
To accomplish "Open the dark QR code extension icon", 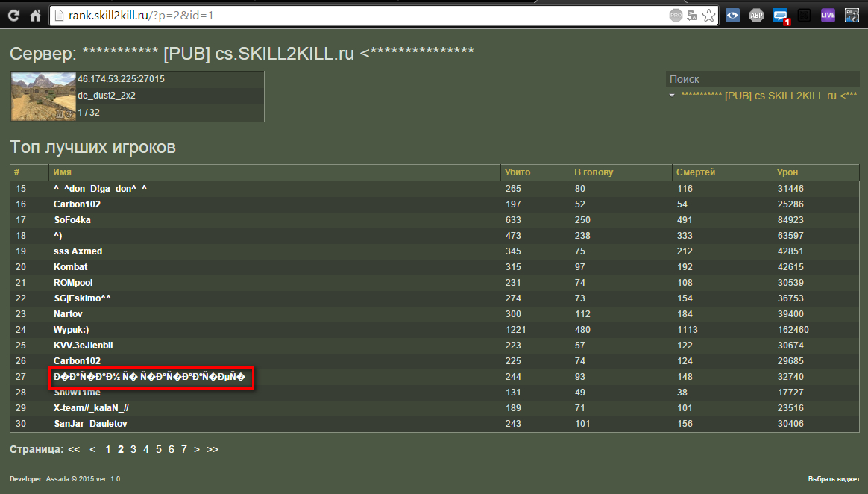I will tap(805, 16).
